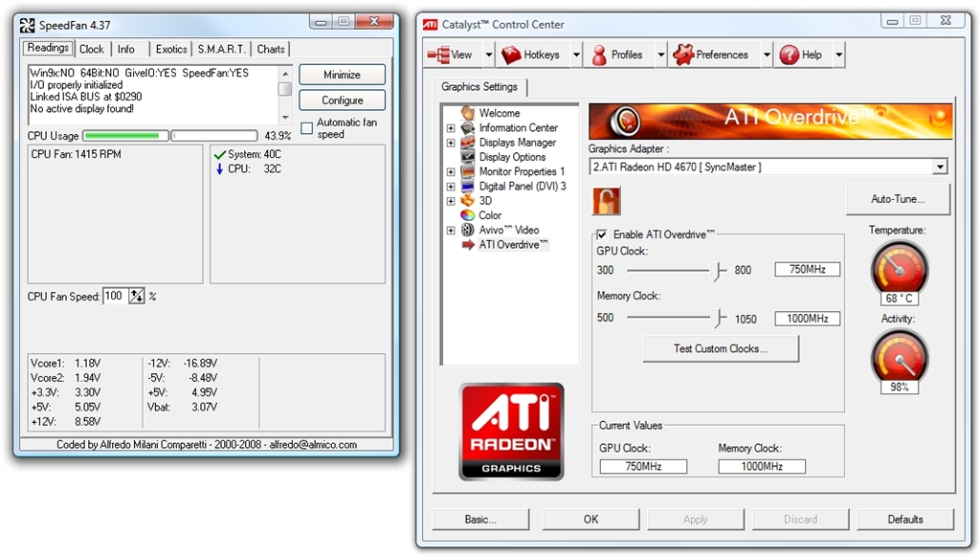Expand Avivo Video tree node

click(x=451, y=231)
